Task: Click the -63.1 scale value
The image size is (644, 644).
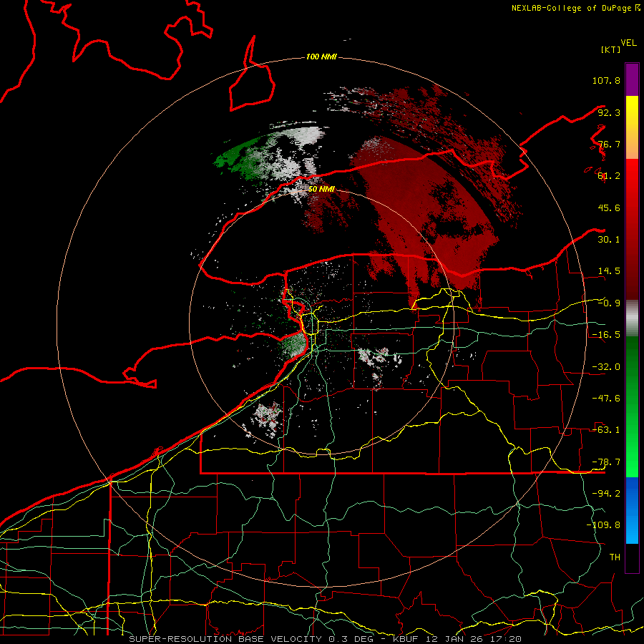Action: click(x=606, y=430)
